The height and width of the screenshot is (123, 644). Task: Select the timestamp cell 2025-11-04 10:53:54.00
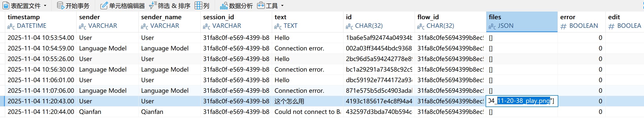[x=41, y=38]
